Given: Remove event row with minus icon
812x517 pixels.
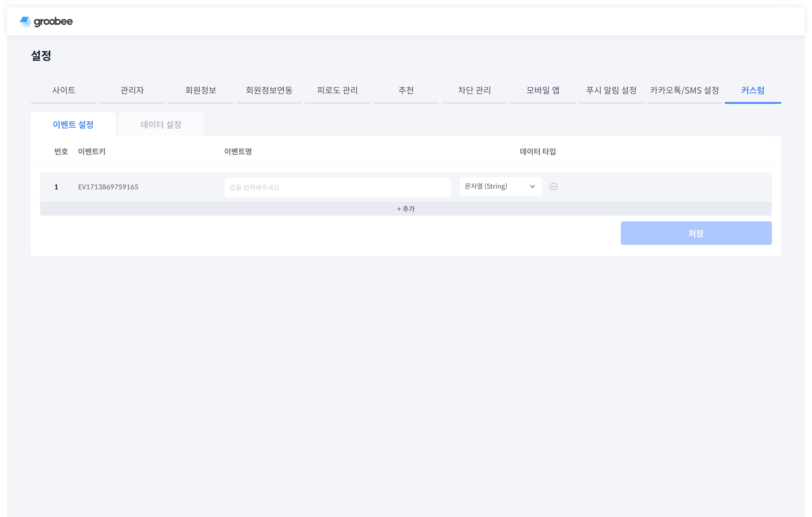Looking at the screenshot, I should [x=553, y=187].
